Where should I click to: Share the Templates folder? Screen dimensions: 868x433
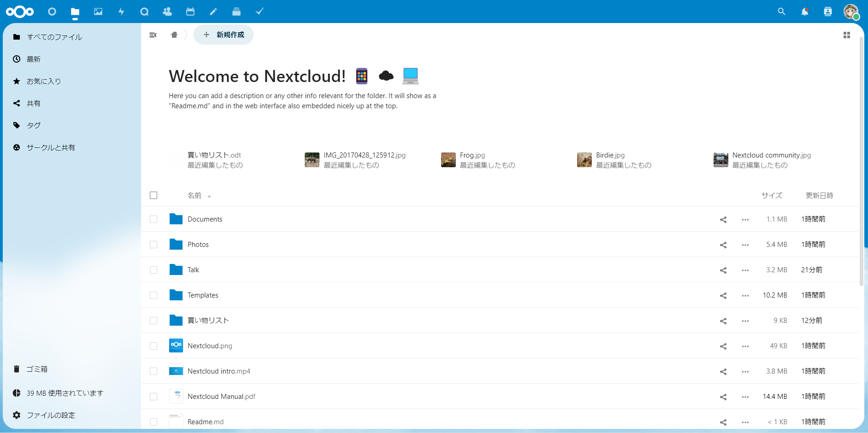click(x=723, y=296)
